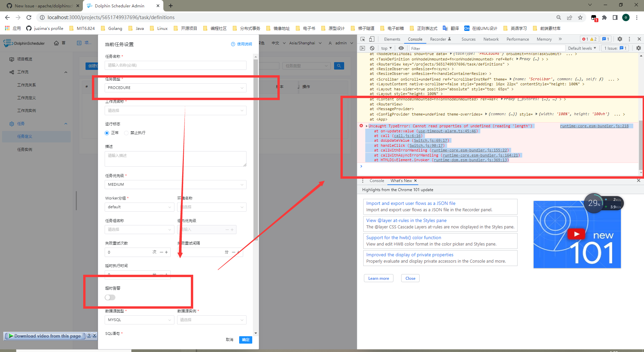Click the 确定 confirm button
The height and width of the screenshot is (352, 644).
pos(246,340)
